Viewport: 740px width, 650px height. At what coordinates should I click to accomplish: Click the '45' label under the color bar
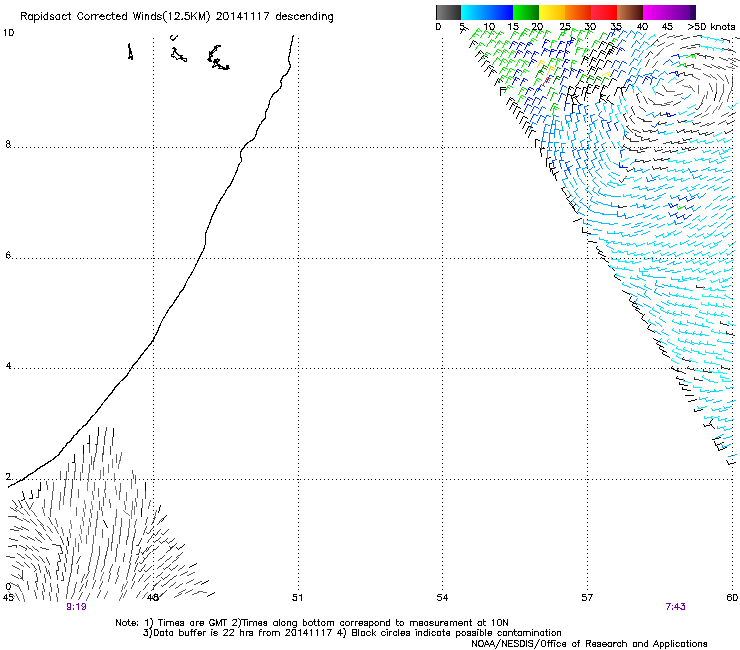click(667, 26)
